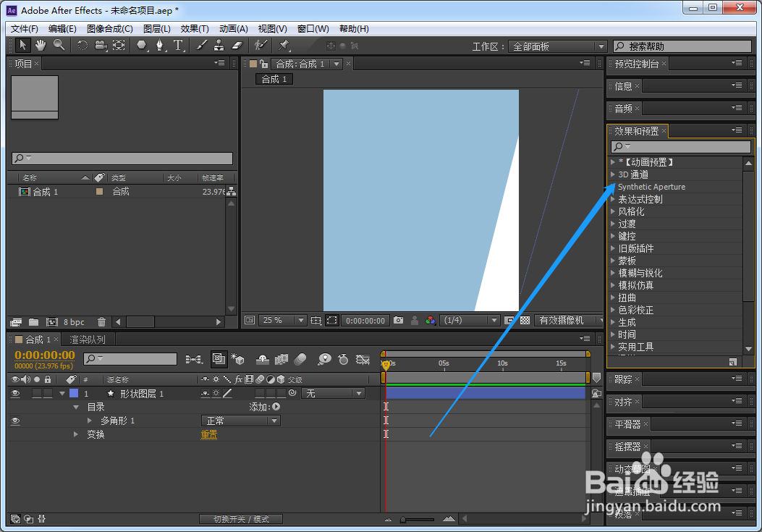Click the delete trash icon in project panel

tap(101, 322)
